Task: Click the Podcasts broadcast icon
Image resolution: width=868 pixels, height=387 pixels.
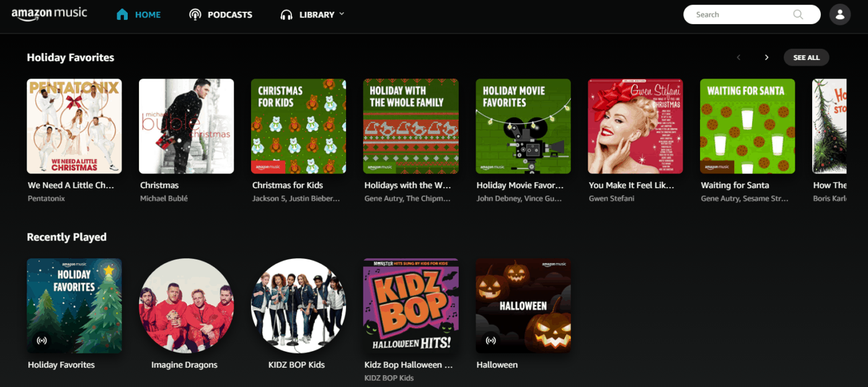Action: click(x=195, y=14)
